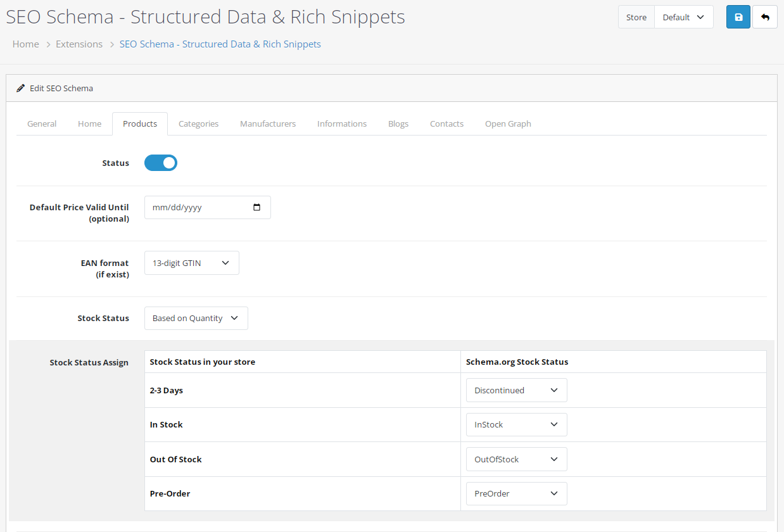Open the Store Default dropdown
The image size is (784, 532).
coord(683,17)
